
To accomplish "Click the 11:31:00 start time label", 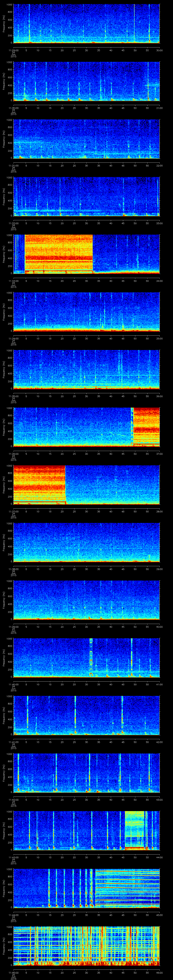I will (x=13, y=166).
